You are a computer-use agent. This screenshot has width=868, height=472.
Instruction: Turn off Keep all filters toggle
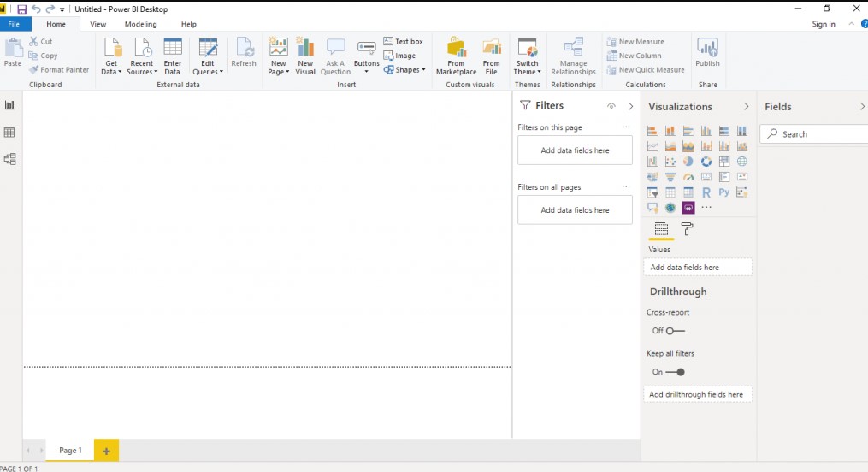(675, 372)
